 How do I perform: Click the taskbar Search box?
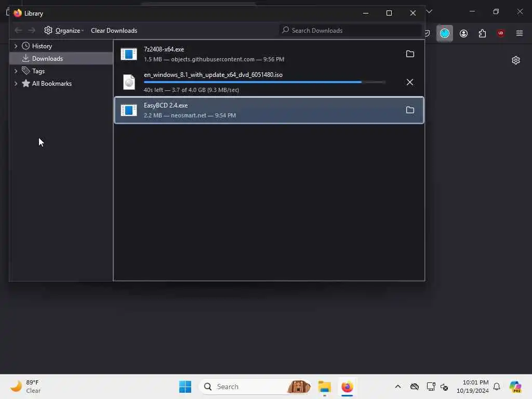pos(255,387)
